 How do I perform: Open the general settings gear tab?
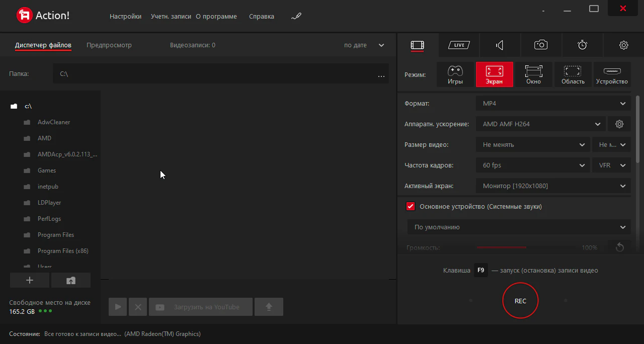[623, 45]
